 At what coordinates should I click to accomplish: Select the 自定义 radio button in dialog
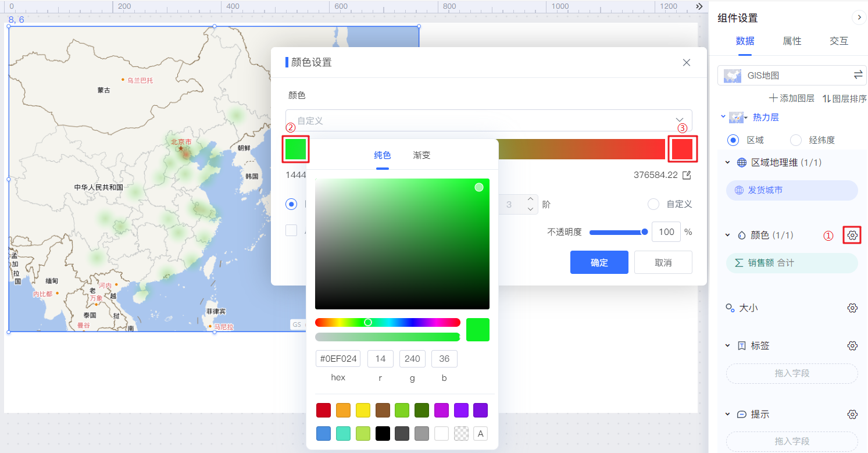[653, 204]
